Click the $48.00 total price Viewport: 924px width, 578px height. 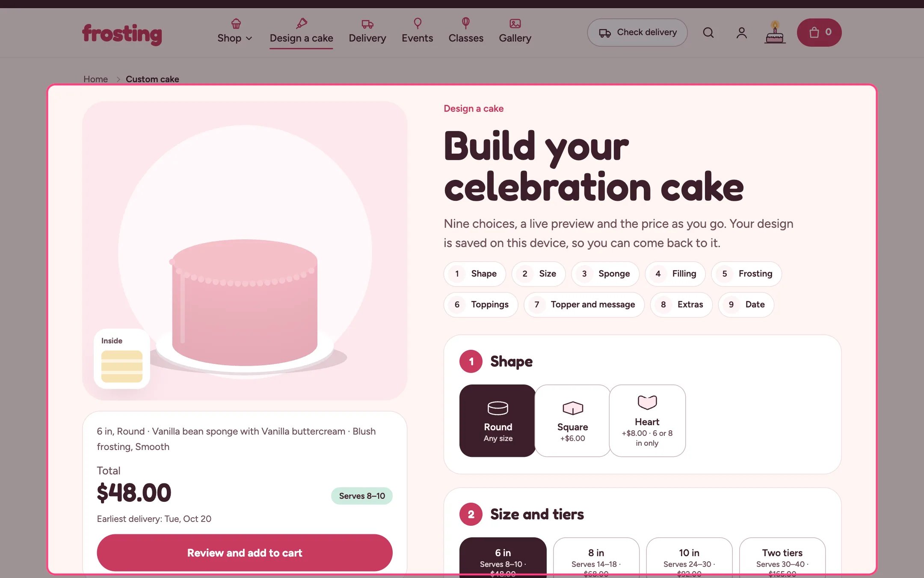[x=134, y=493]
